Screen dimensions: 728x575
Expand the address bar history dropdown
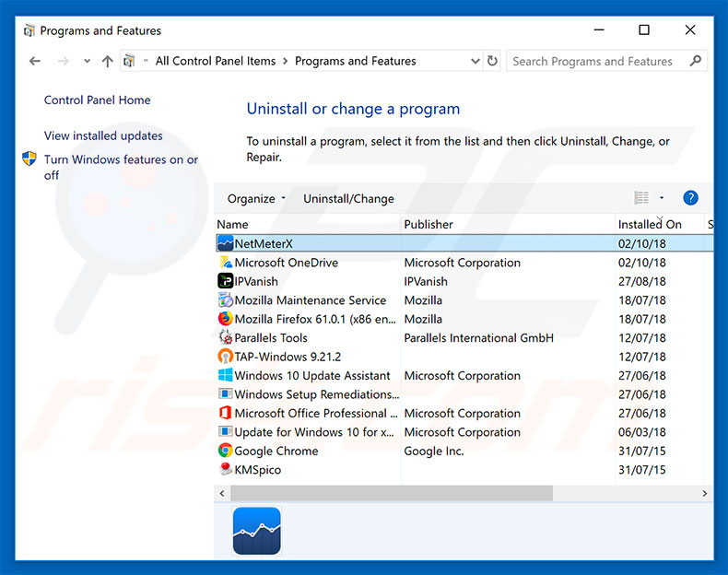click(x=475, y=61)
